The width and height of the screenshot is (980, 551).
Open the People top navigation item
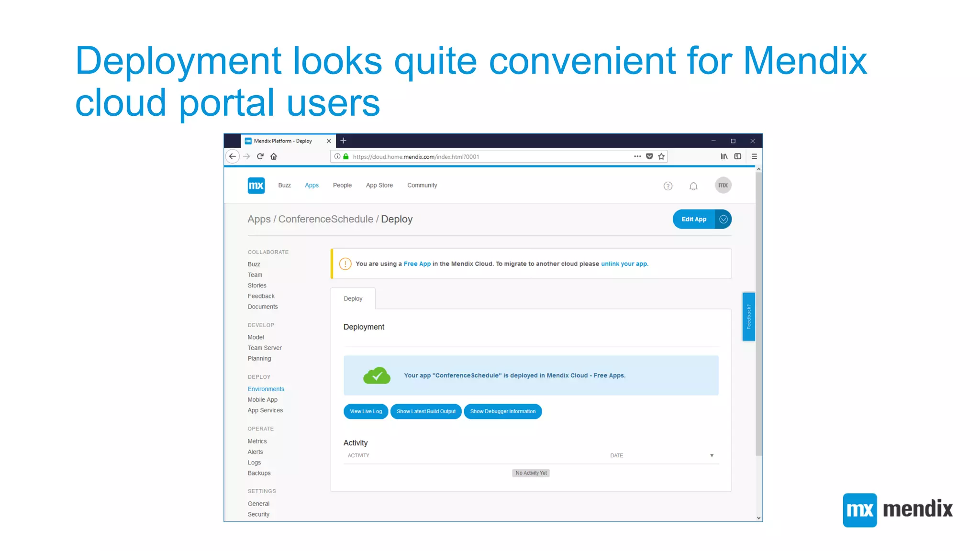click(342, 186)
